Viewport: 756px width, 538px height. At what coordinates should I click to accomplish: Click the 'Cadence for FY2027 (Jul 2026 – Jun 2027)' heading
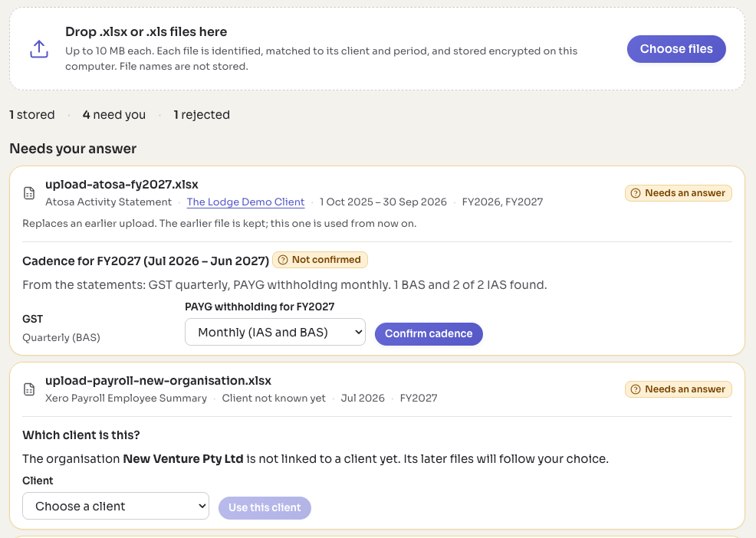click(x=146, y=261)
